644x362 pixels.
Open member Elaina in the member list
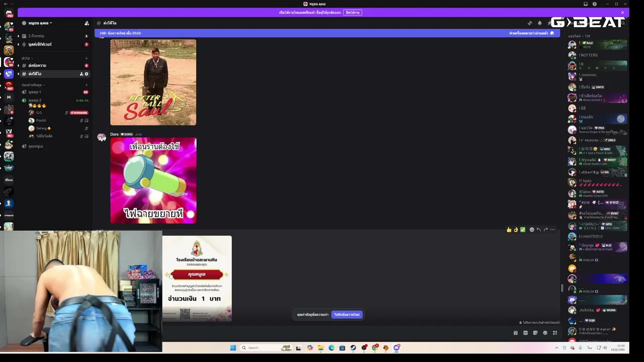pos(598,194)
